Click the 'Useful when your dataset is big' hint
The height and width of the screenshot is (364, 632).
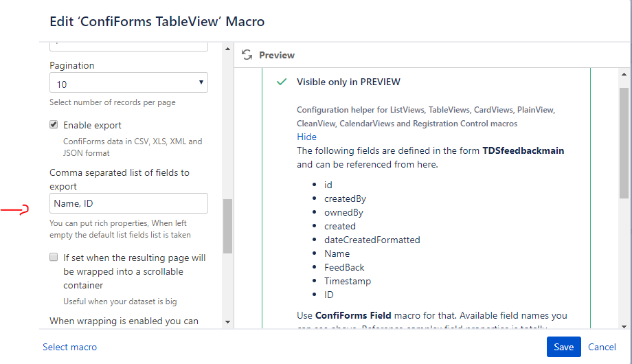pos(120,302)
